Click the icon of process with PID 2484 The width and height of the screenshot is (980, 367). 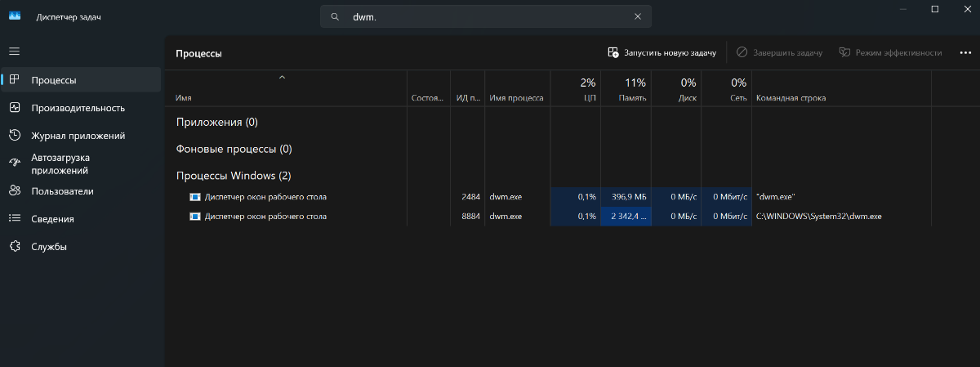pos(194,197)
